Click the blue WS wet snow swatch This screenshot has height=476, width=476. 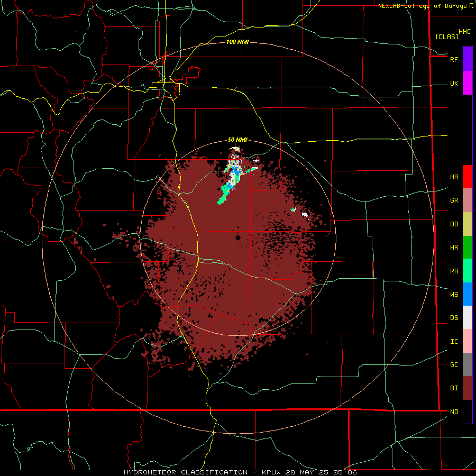click(x=467, y=294)
